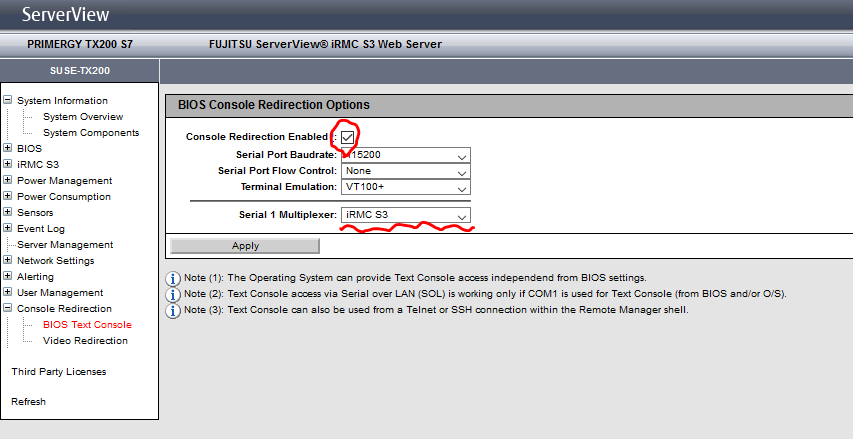
Task: Expand Network Settings tree node
Action: point(7,260)
